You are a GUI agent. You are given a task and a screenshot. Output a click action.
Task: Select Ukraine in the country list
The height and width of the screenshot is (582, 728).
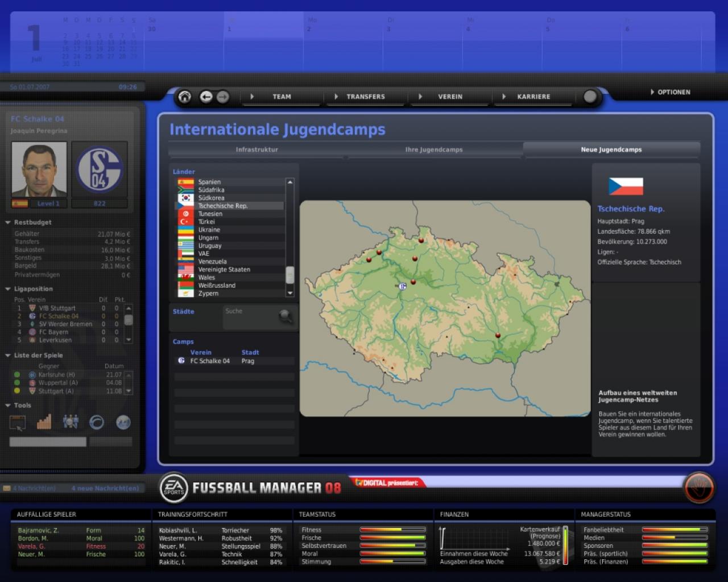click(230, 230)
